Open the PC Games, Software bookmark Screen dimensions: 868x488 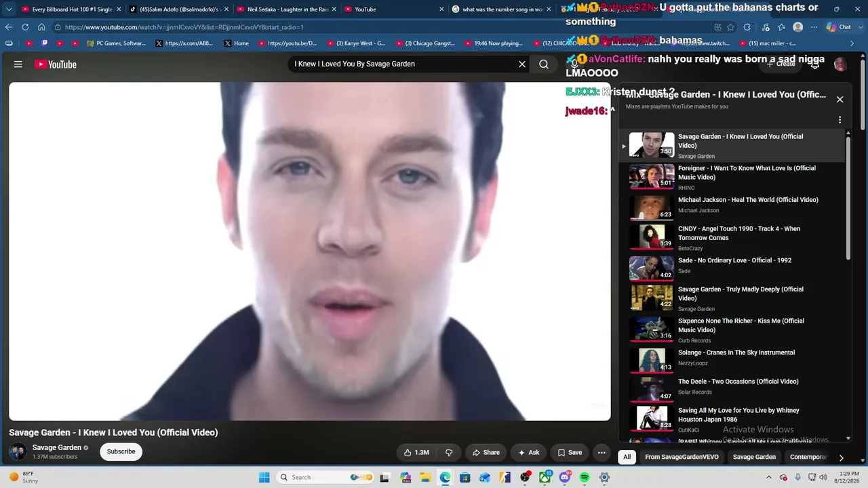tap(116, 43)
